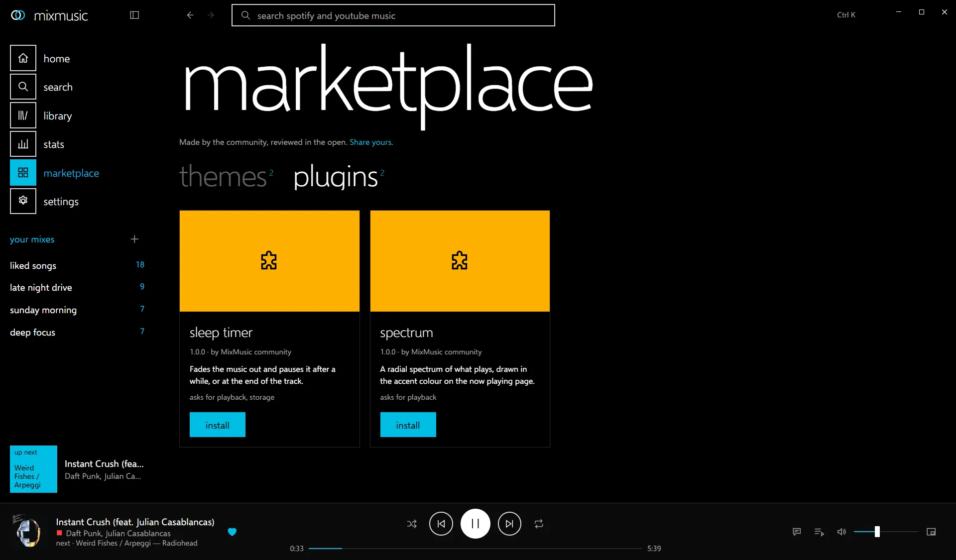Go forward with the right arrow
The image size is (956, 560).
click(x=211, y=15)
